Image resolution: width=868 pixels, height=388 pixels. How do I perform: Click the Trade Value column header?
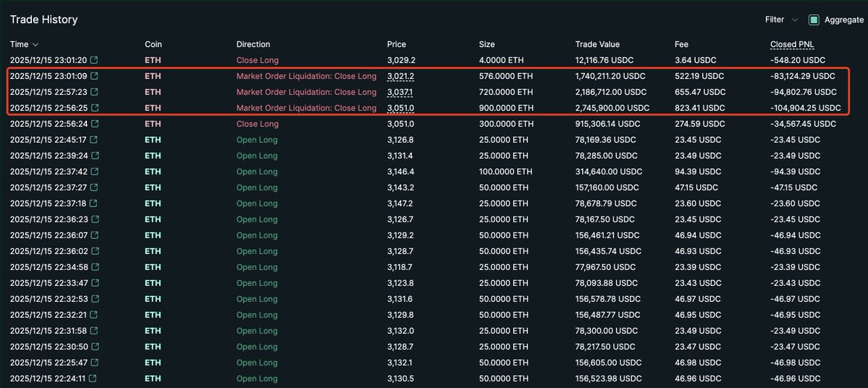tap(597, 45)
